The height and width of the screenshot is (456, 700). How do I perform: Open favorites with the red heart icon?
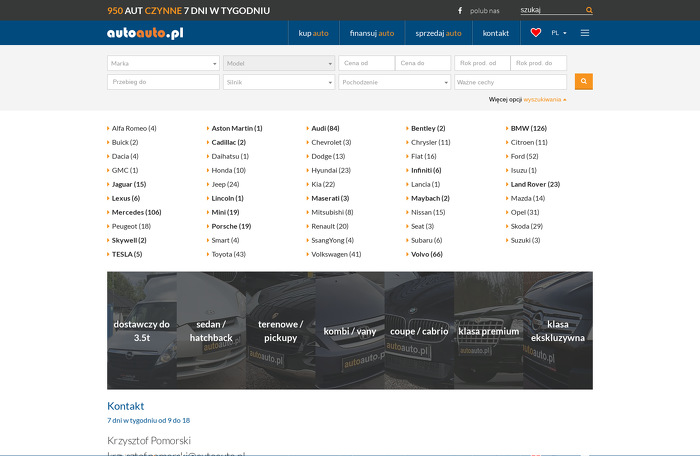[536, 33]
